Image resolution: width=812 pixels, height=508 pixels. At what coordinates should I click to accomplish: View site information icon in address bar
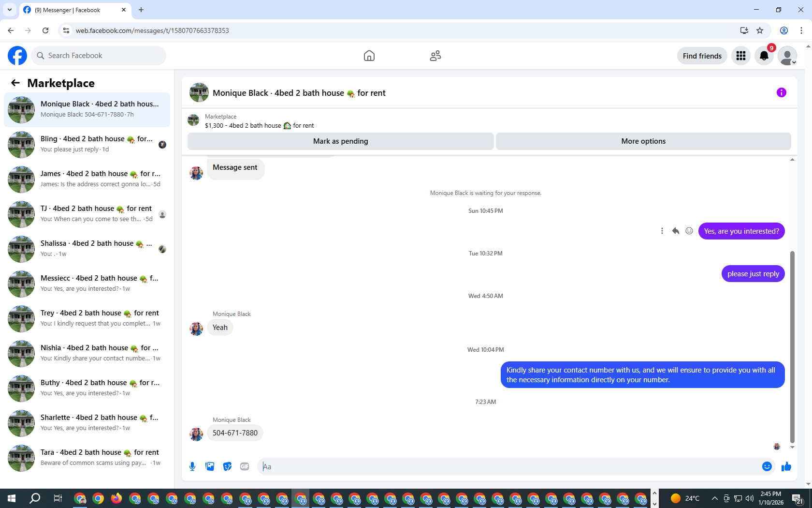click(x=66, y=30)
